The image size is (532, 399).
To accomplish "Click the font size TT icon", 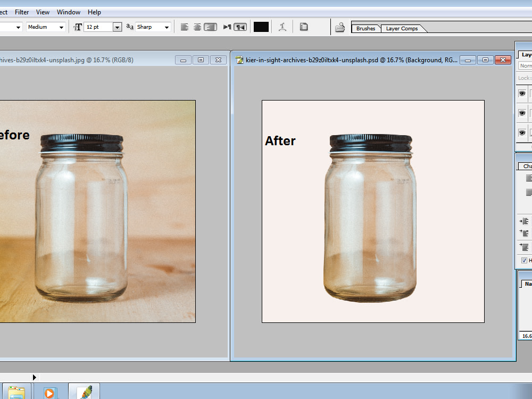I will (x=78, y=27).
